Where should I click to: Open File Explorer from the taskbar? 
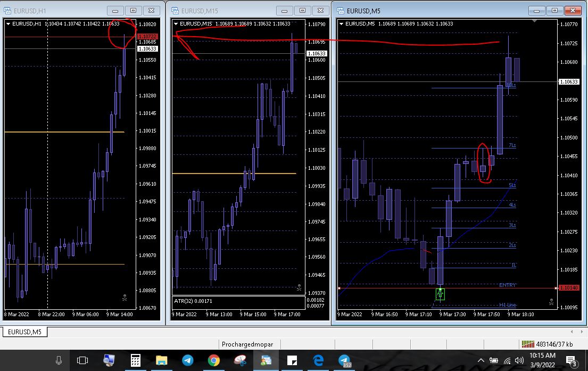[162, 360]
